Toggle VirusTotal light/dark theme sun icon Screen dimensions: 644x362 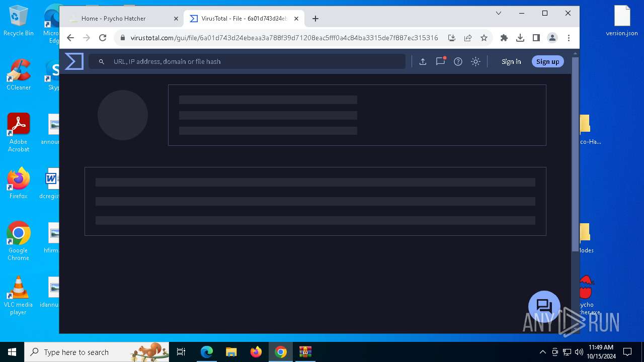475,61
